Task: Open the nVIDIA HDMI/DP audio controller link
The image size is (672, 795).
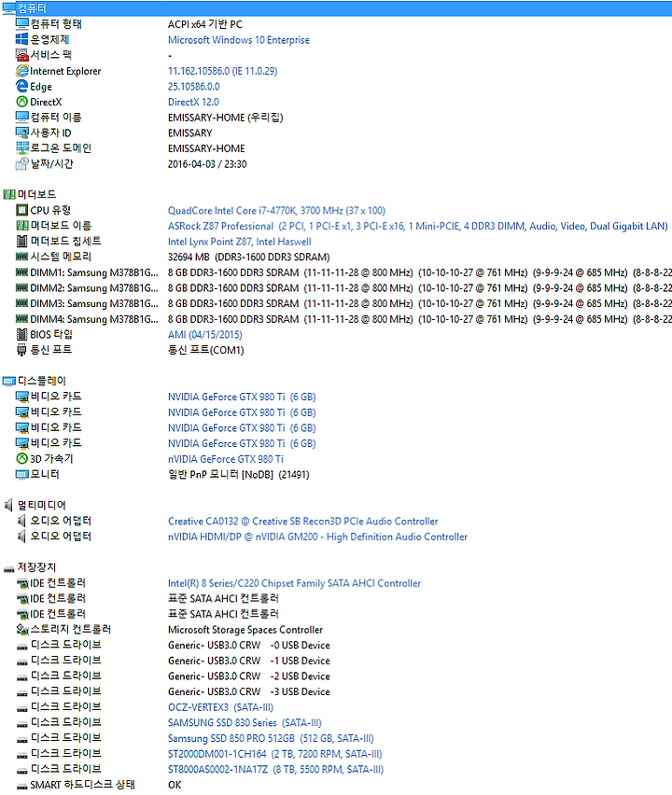Action: click(317, 537)
